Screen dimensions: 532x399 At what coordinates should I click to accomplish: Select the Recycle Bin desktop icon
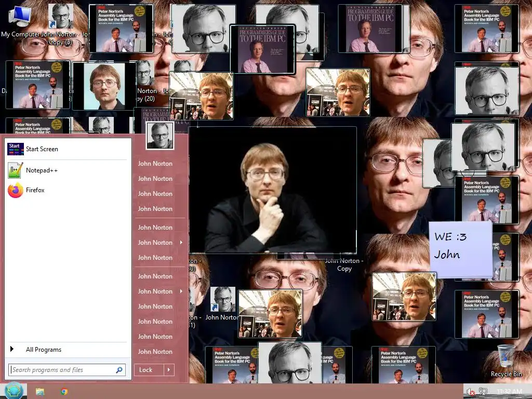pos(506,361)
